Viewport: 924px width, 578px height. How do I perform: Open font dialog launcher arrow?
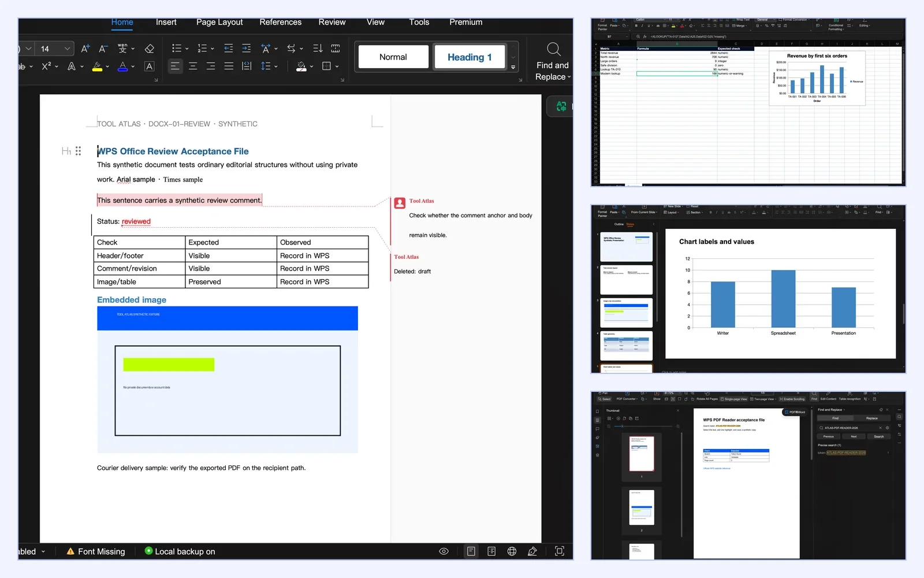point(156,80)
